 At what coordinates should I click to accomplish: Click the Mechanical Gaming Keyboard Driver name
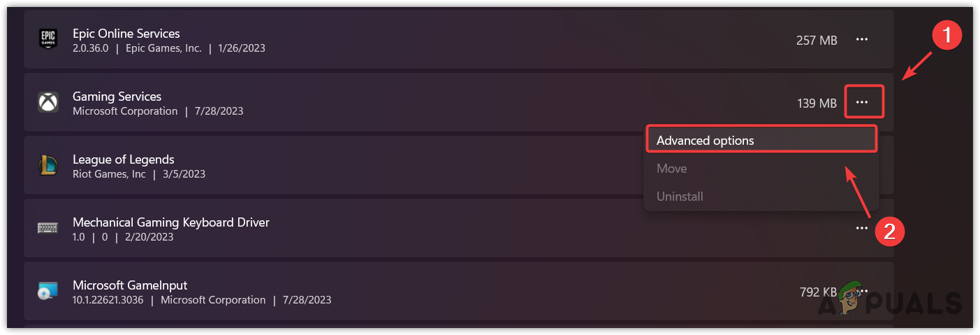[x=171, y=222]
